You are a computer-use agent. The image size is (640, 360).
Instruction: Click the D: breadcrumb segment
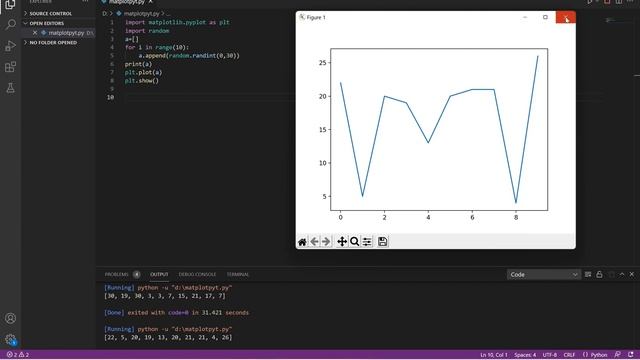(x=104, y=13)
